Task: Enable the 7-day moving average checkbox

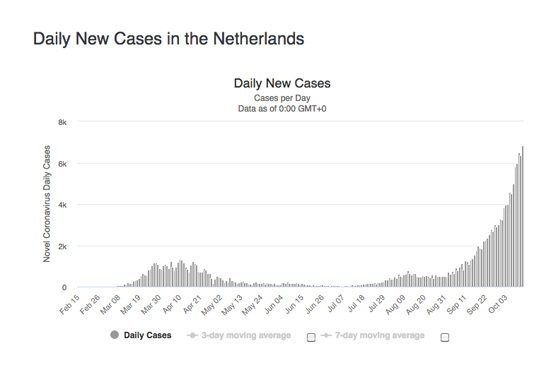Action: point(444,337)
